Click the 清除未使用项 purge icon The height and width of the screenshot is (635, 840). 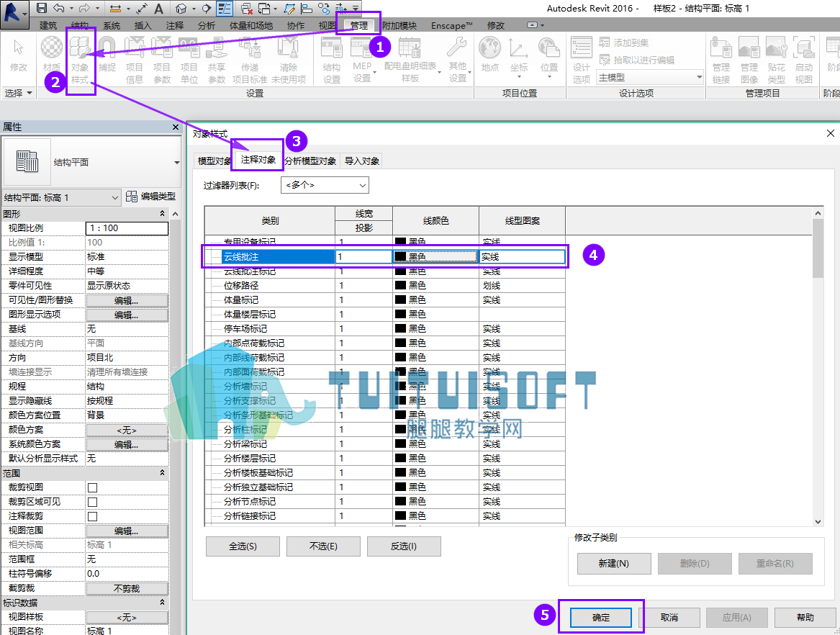tap(288, 60)
